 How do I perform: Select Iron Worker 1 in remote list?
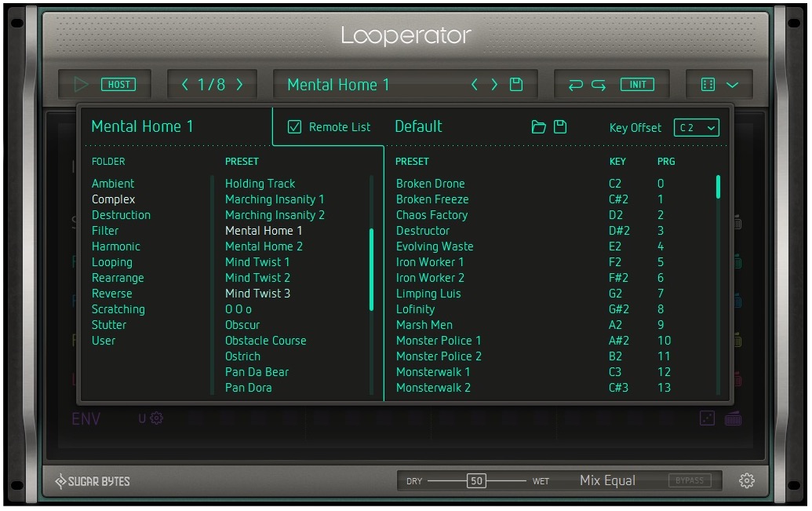click(x=430, y=262)
